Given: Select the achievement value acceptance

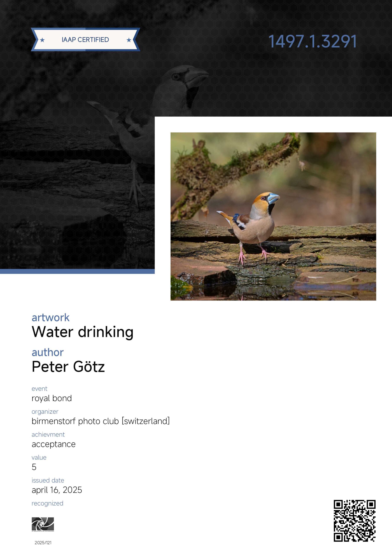Looking at the screenshot, I should click(54, 444).
